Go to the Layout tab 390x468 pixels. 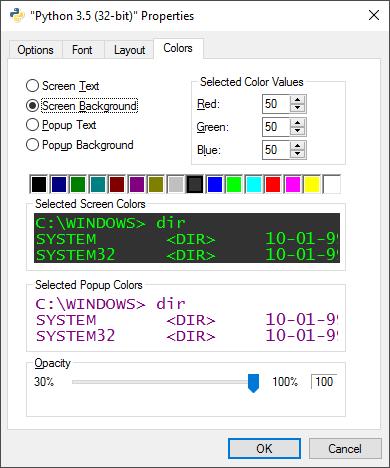click(129, 50)
